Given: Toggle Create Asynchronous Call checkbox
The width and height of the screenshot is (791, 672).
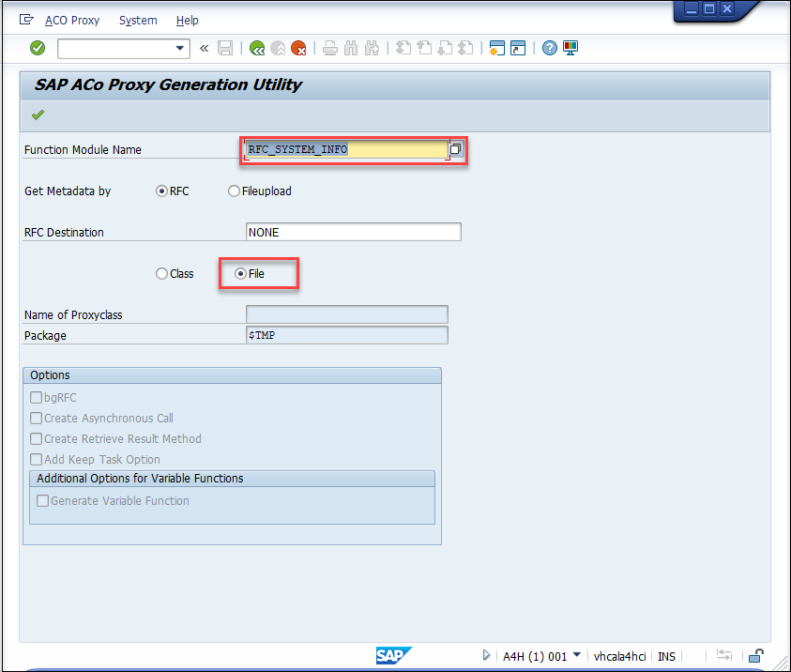Looking at the screenshot, I should coord(36,419).
